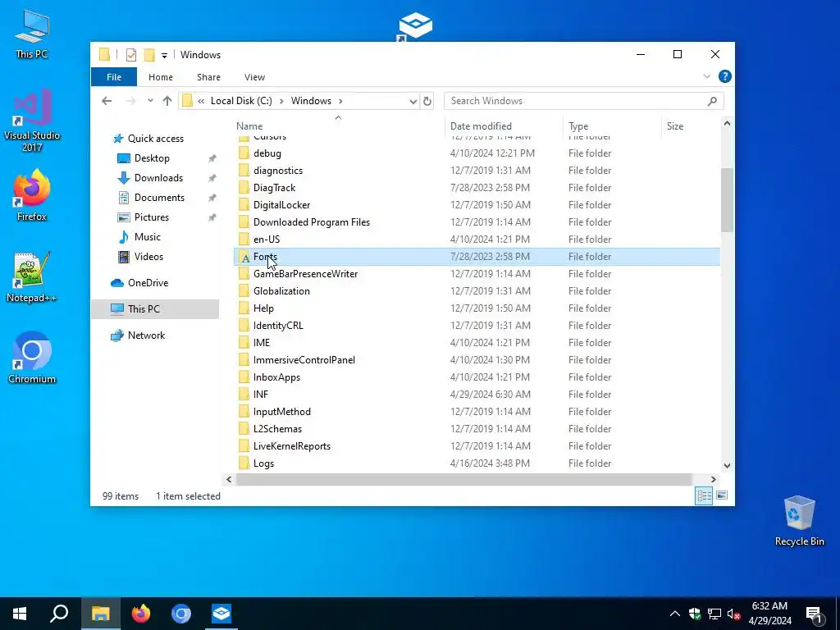840x630 pixels.
Task: Select the ImmersiveControlPanel folder row
Action: [477, 360]
